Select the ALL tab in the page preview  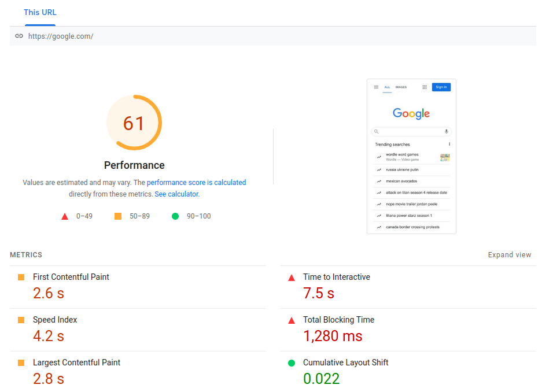[387, 87]
